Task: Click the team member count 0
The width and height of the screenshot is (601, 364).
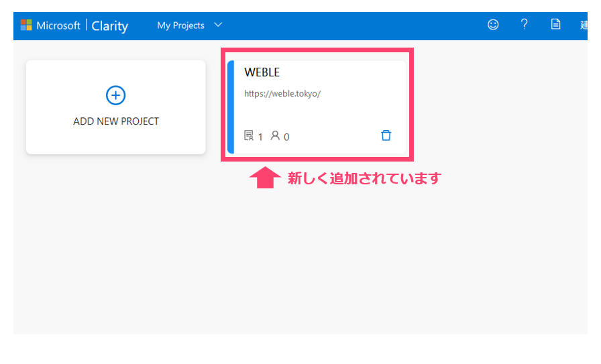Action: pos(286,137)
